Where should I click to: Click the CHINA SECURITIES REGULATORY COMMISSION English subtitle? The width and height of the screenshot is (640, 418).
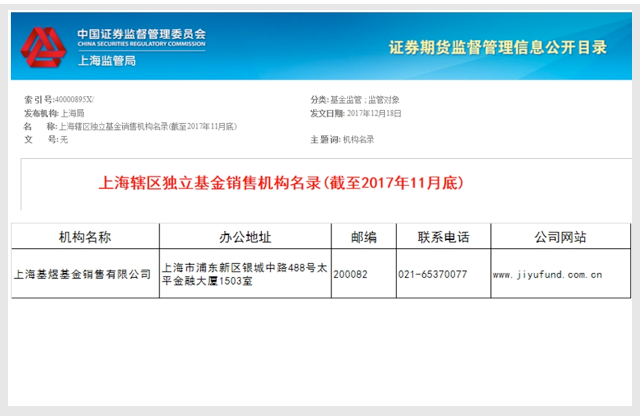tap(142, 44)
